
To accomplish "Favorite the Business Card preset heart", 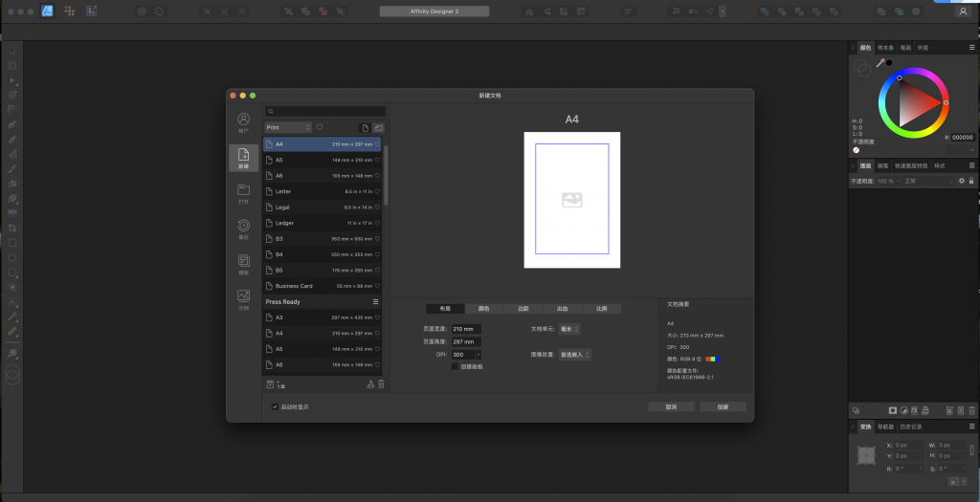I will click(x=377, y=286).
